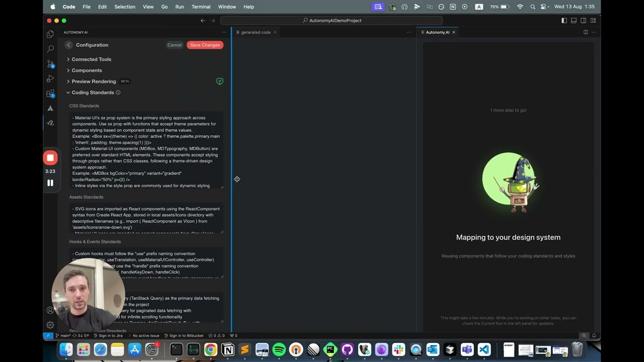
Task: Open Chrome from the Dock
Action: [211, 349]
